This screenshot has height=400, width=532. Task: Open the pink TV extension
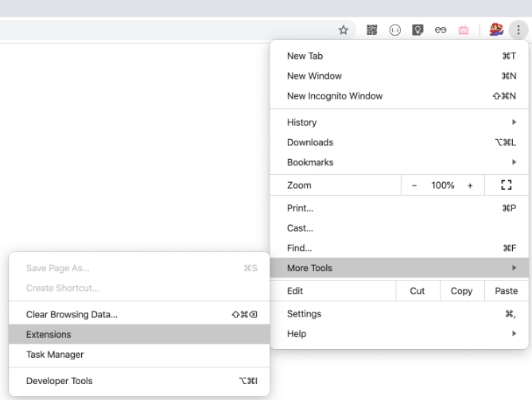point(463,29)
